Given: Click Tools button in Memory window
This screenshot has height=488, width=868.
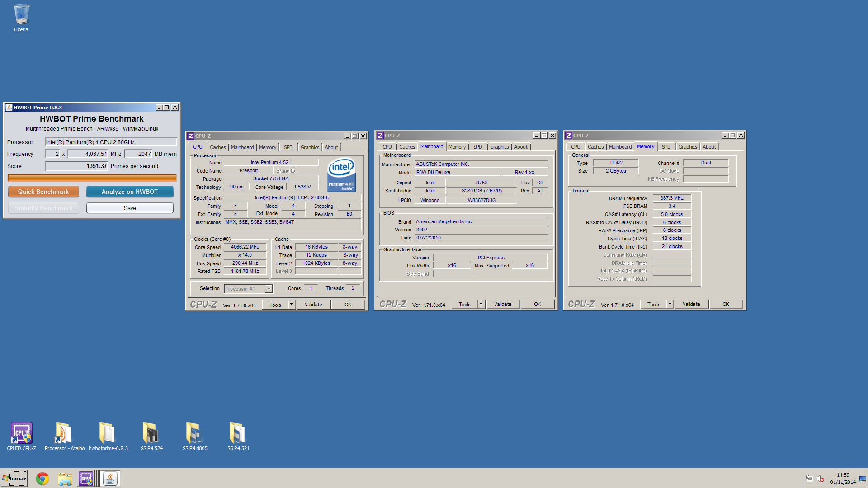Looking at the screenshot, I should click(653, 304).
